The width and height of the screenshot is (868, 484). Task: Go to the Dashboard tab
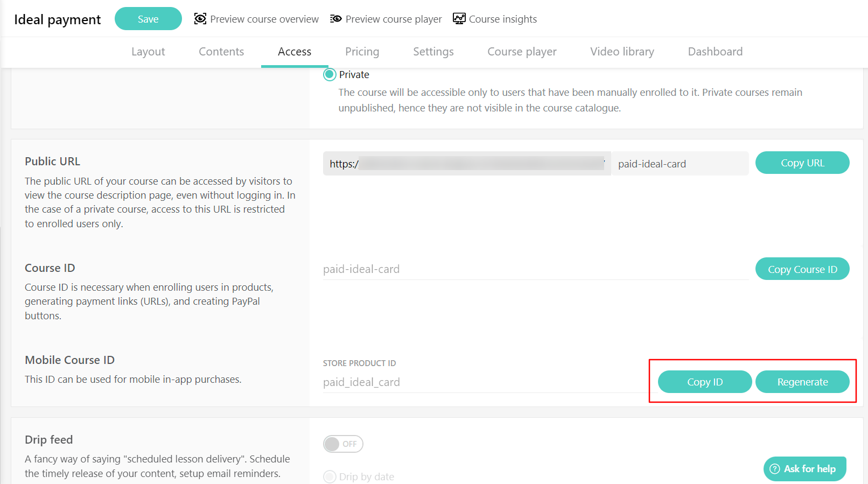point(715,52)
